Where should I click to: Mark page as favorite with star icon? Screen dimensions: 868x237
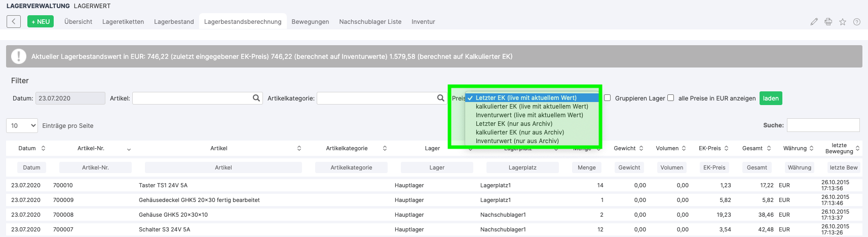click(842, 22)
